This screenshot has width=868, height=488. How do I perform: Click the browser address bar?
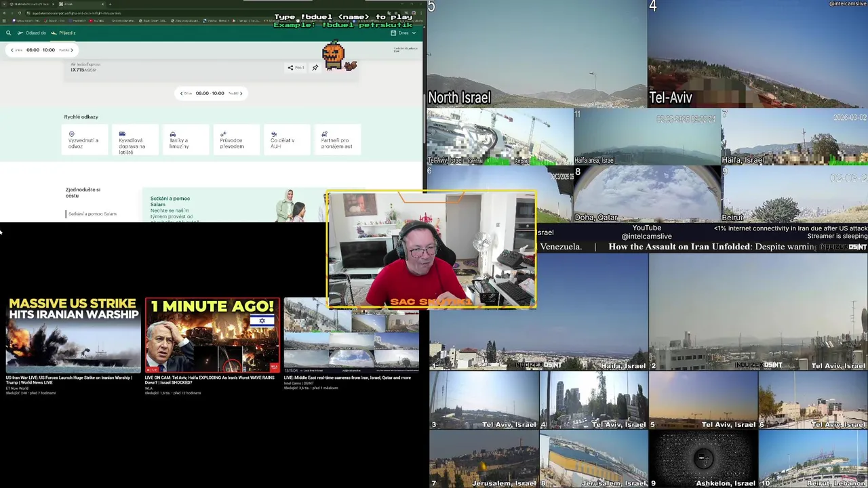click(x=203, y=13)
